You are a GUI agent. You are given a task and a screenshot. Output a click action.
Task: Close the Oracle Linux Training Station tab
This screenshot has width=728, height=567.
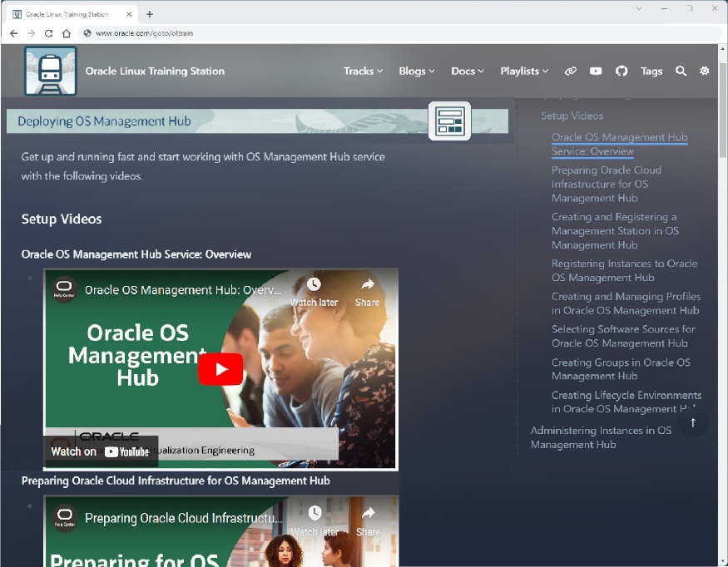(x=129, y=14)
